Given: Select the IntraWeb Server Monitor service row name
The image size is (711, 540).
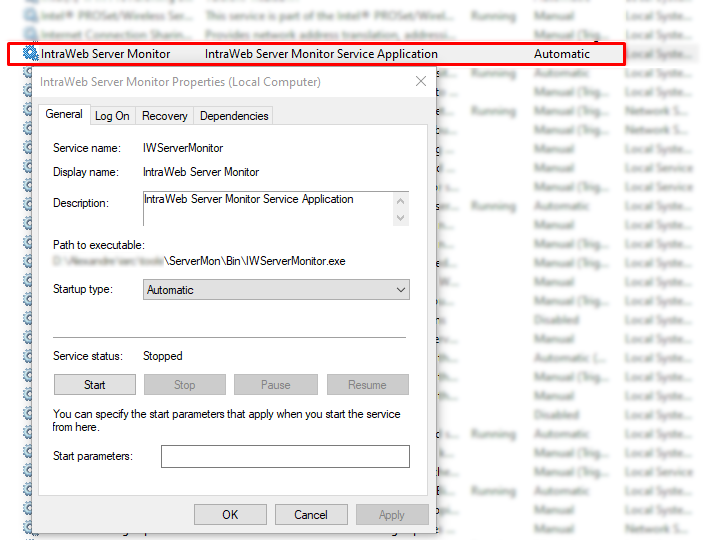Looking at the screenshot, I should (x=106, y=54).
